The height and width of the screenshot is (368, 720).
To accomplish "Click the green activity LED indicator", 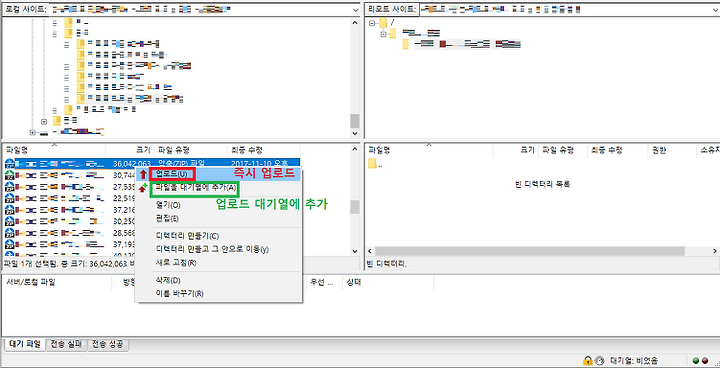I will pos(696,361).
